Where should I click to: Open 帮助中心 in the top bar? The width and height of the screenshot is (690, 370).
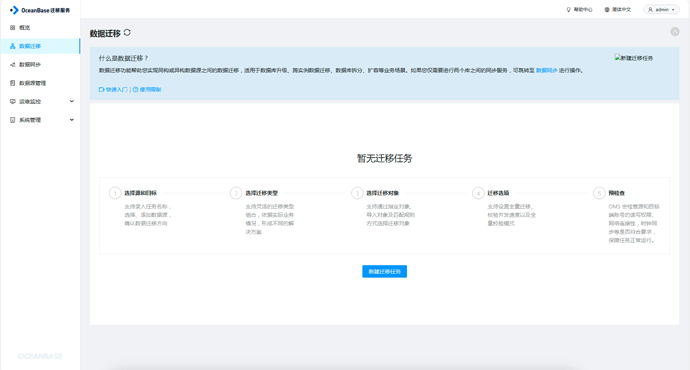click(x=579, y=9)
